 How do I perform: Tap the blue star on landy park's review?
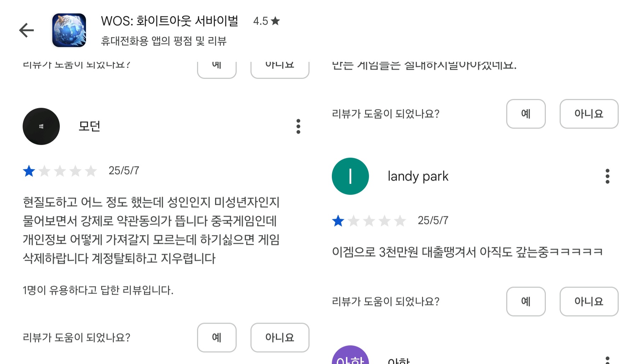click(x=338, y=221)
